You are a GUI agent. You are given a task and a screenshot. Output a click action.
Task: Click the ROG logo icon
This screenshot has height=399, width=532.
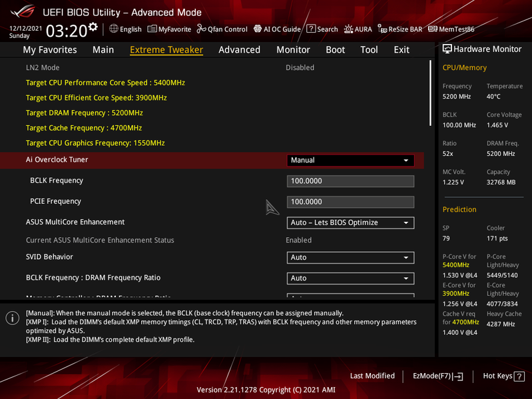(x=23, y=11)
